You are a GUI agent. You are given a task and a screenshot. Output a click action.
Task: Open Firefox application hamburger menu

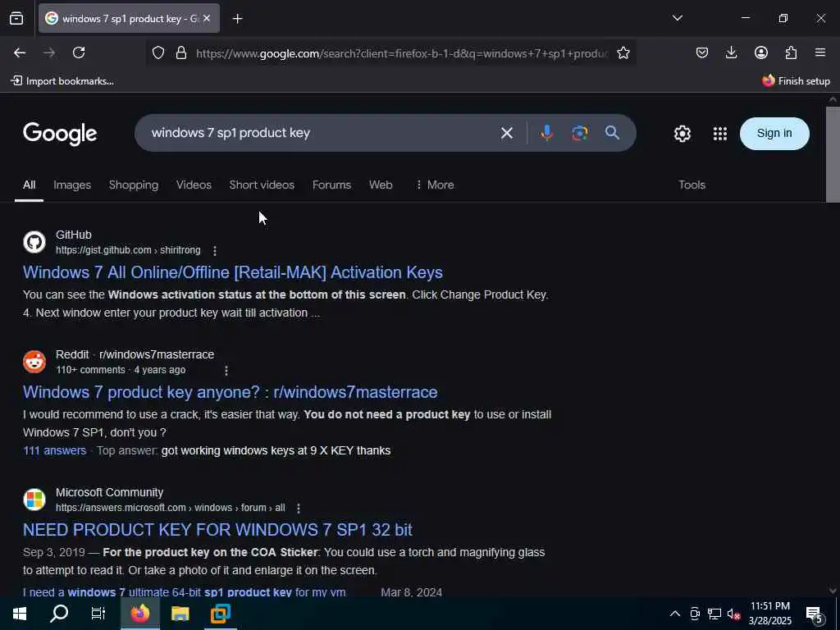click(x=820, y=52)
